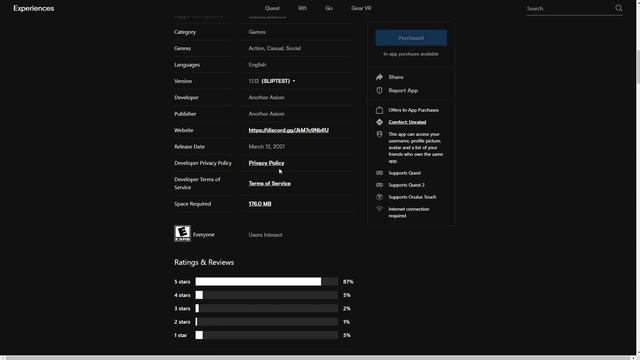Click the horizontal scrollbar at bottom

(x=318, y=358)
